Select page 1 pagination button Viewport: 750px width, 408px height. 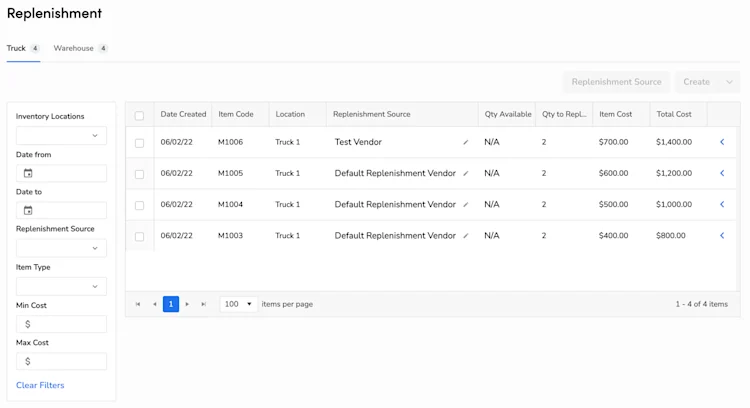[171, 304]
